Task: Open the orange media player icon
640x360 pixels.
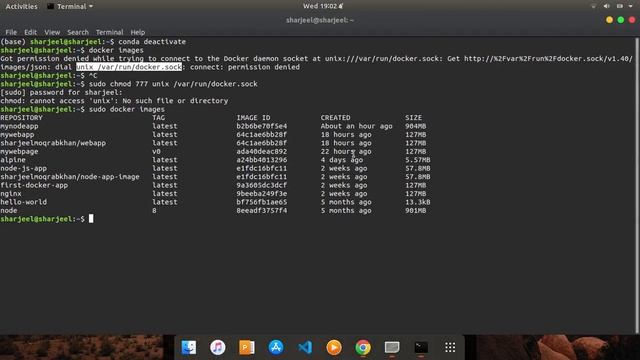Action: 334,347
